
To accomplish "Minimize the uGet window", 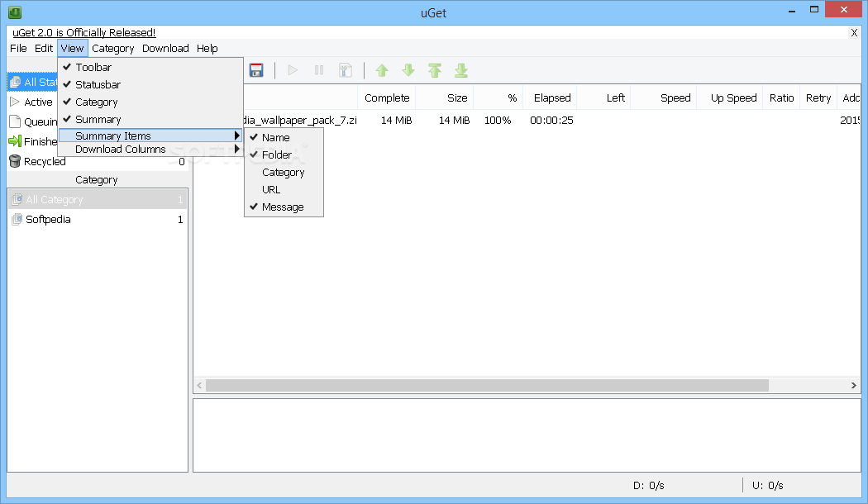I will pyautogui.click(x=792, y=10).
